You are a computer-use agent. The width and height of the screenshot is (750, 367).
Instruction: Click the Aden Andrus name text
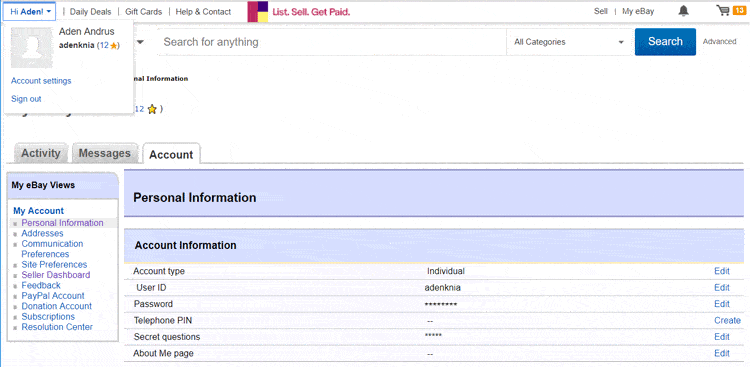(x=87, y=32)
